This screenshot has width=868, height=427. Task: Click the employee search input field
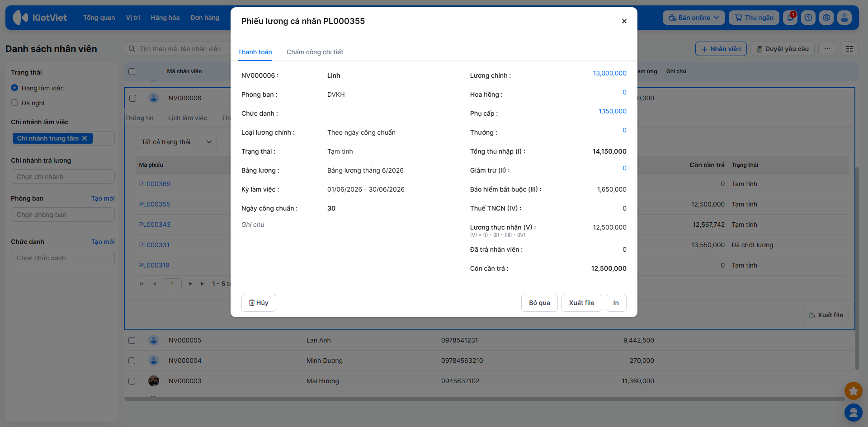tap(180, 49)
